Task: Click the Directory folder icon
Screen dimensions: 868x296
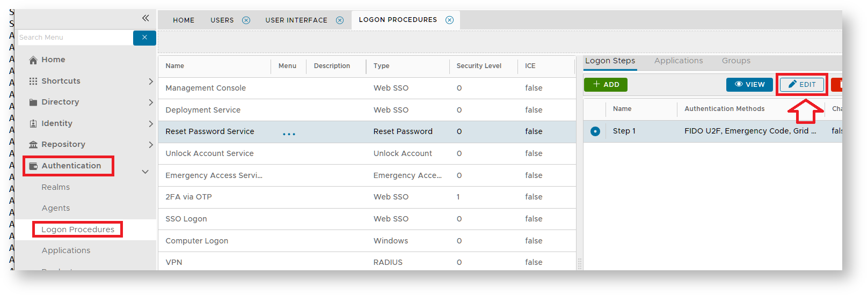Action: pyautogui.click(x=33, y=102)
